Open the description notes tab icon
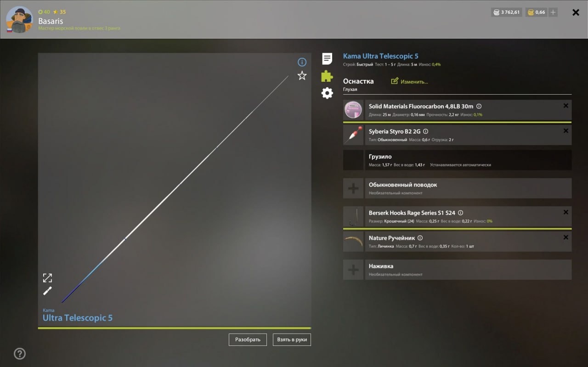This screenshot has width=588, height=367. [x=327, y=59]
